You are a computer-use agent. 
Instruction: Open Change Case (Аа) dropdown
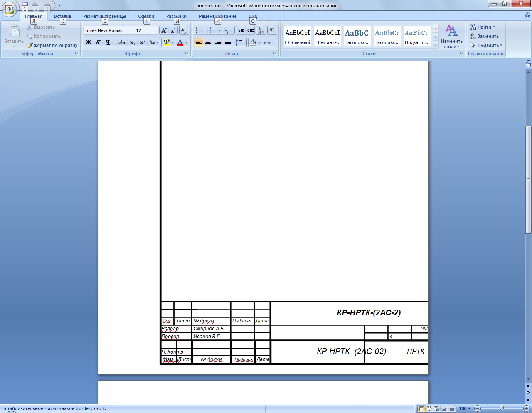153,42
